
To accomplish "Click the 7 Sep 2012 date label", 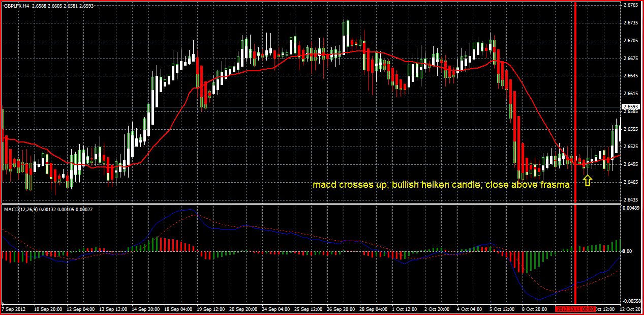I will 14,309.
